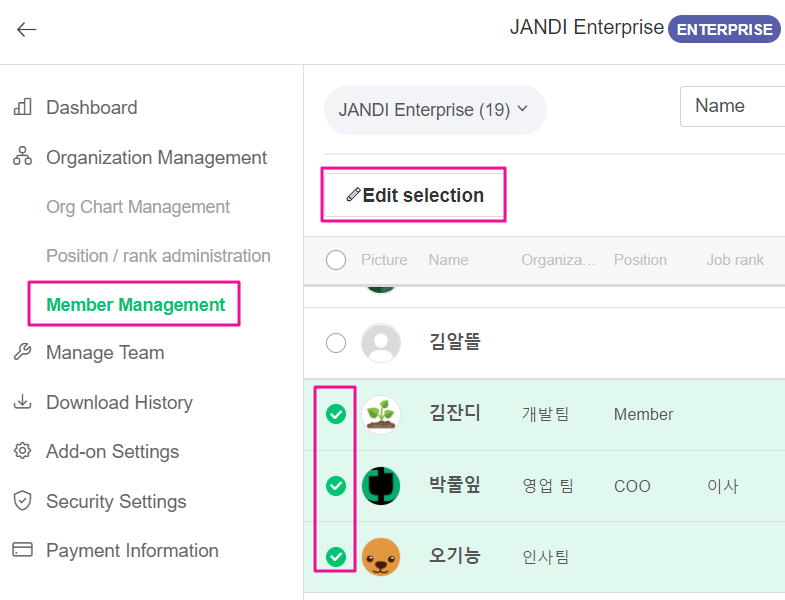Go to Position / rank administration
Screen dimensions: 785x600
click(x=158, y=256)
